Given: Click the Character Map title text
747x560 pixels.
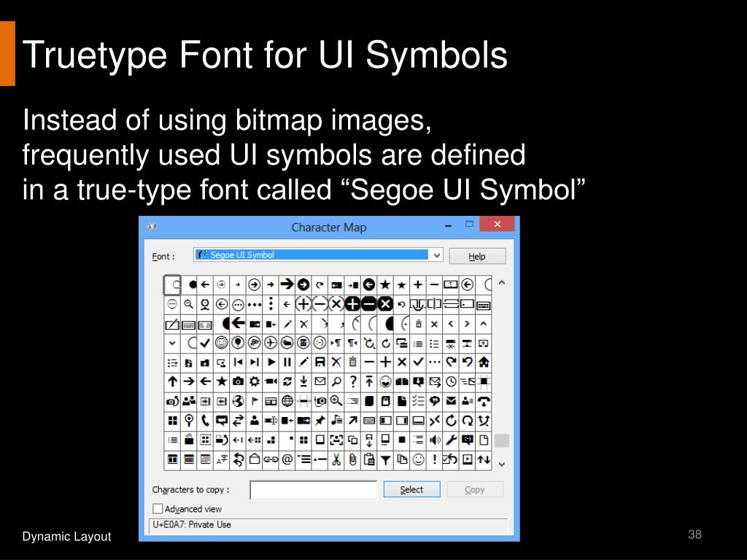Looking at the screenshot, I should (x=329, y=227).
